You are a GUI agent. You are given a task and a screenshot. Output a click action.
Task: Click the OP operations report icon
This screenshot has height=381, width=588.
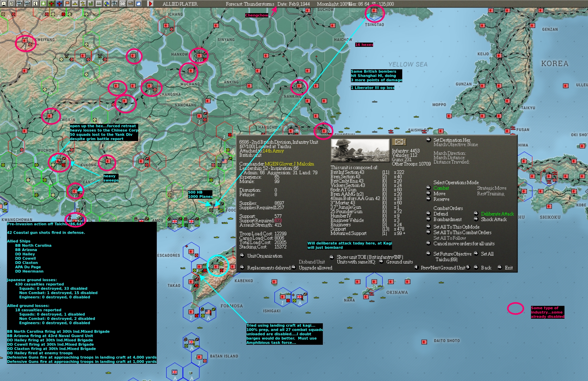(x=123, y=4)
